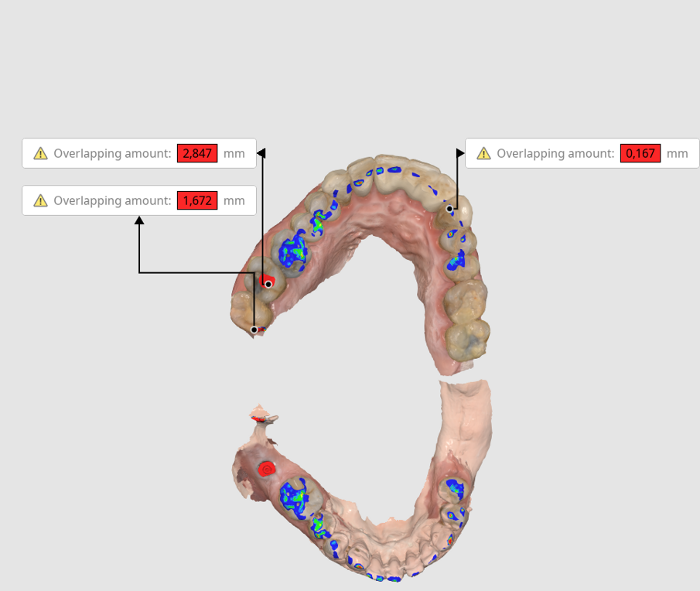Select the red 1,672 value box

[197, 200]
